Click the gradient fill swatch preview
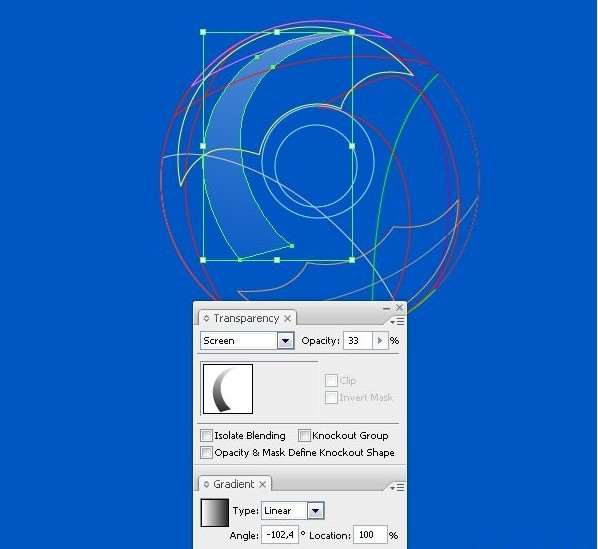Viewport: 598px width, 549px height. pyautogui.click(x=215, y=513)
